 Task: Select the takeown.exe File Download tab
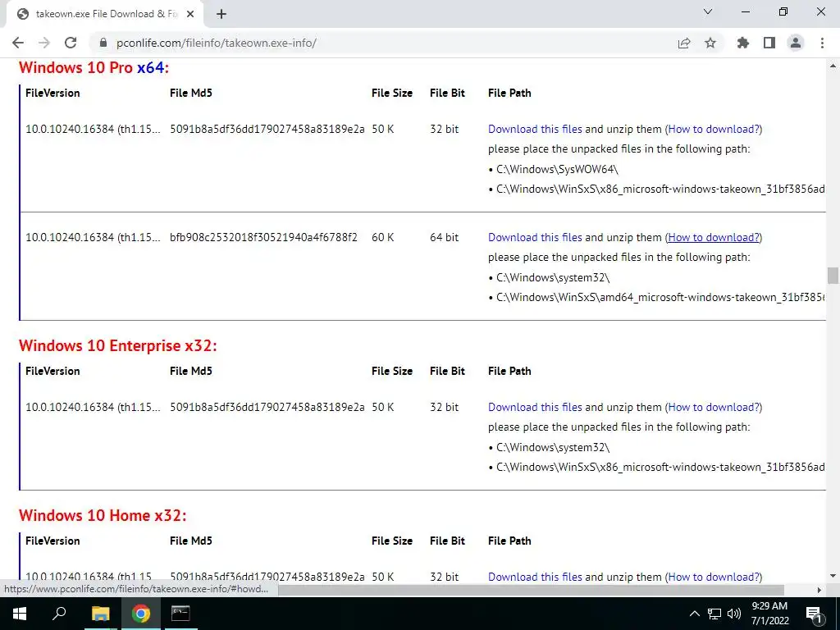point(104,15)
